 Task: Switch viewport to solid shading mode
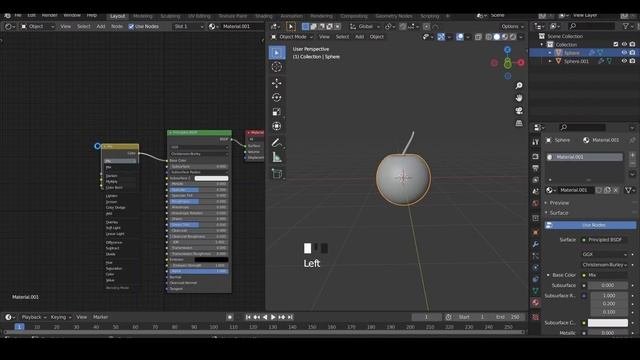497,37
